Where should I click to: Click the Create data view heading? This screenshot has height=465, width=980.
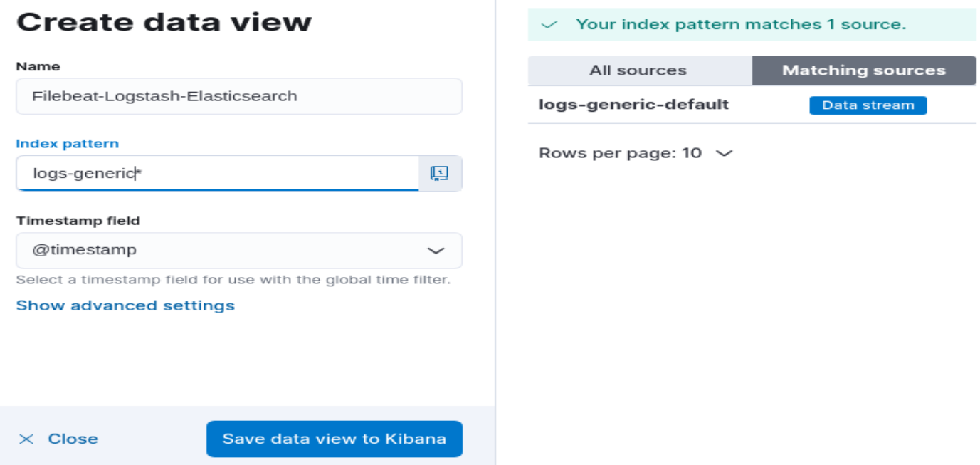click(x=164, y=22)
